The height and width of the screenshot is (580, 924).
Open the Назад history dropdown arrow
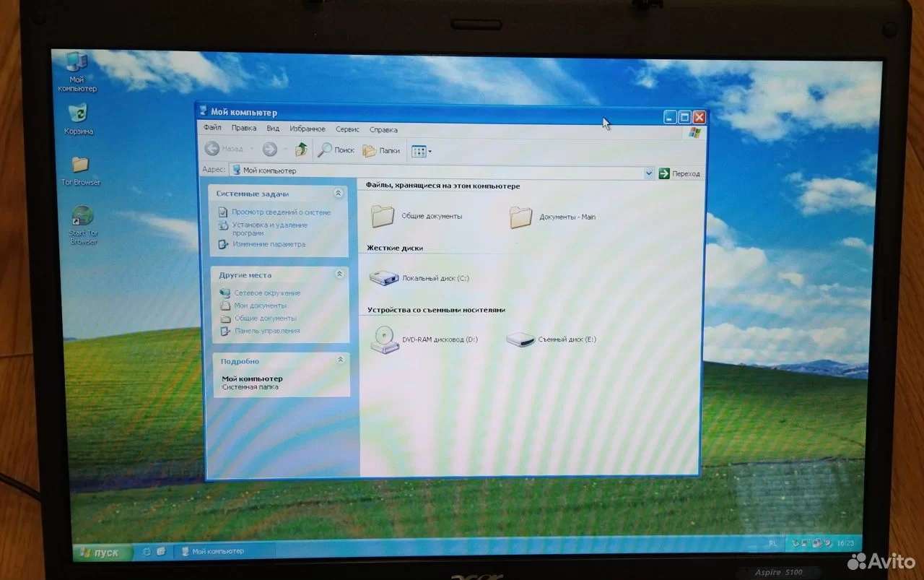pos(252,150)
